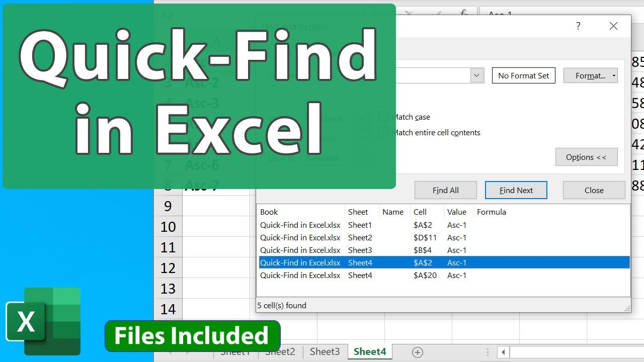The height and width of the screenshot is (362, 644).
Task: Click the Name column header
Action: 394,212
